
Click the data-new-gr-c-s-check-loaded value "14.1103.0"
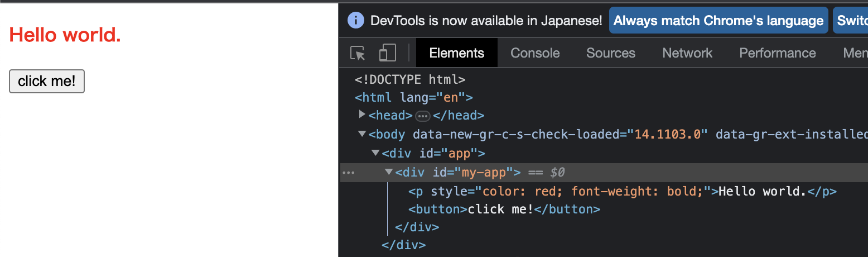tap(668, 135)
